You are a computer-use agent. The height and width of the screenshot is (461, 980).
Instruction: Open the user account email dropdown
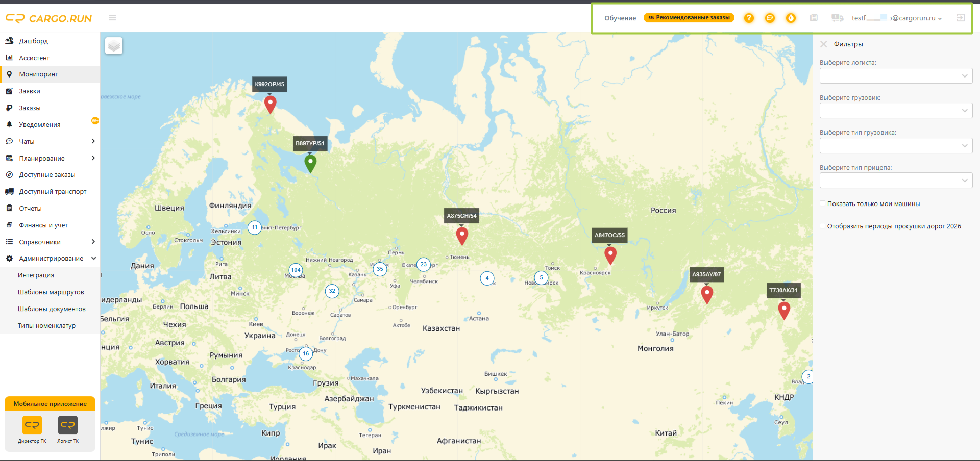tap(897, 18)
